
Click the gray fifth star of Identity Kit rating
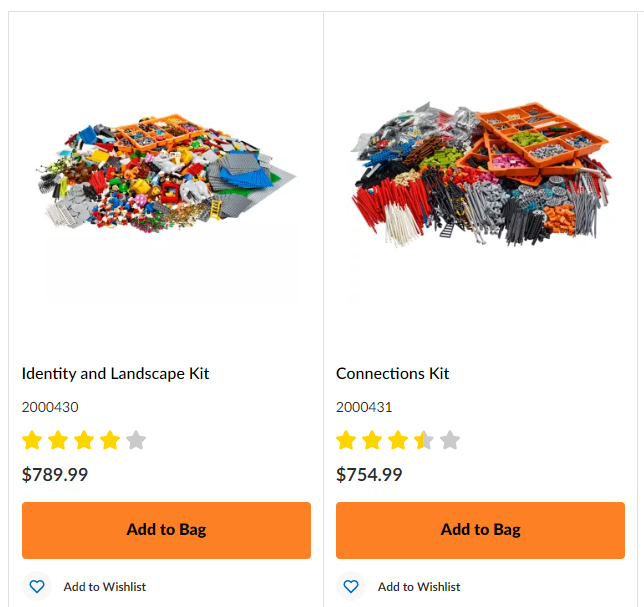point(136,440)
